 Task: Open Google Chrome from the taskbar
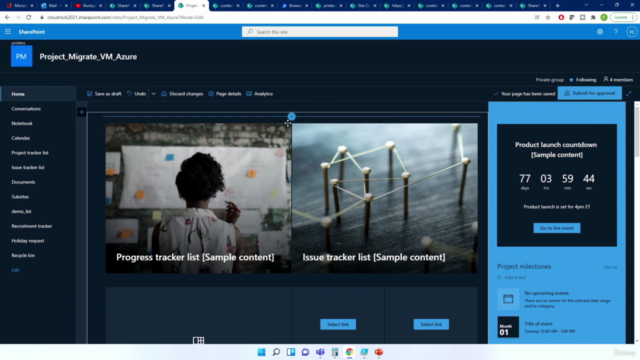[349, 352]
